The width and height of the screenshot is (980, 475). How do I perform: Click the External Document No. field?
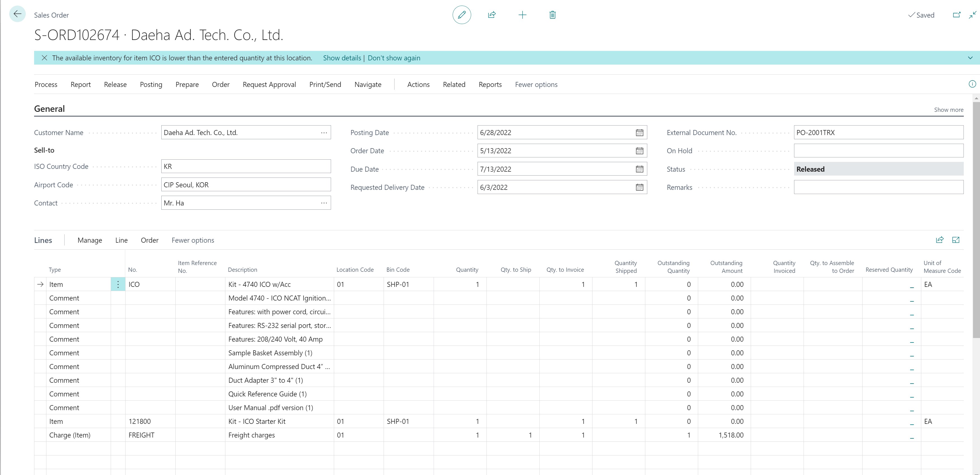(x=879, y=132)
